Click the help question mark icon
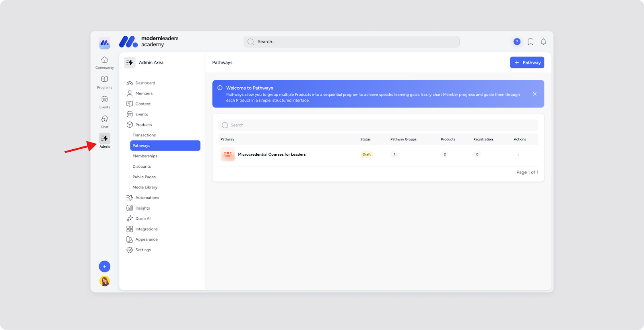Screen dimensions: 644x330 517,41
